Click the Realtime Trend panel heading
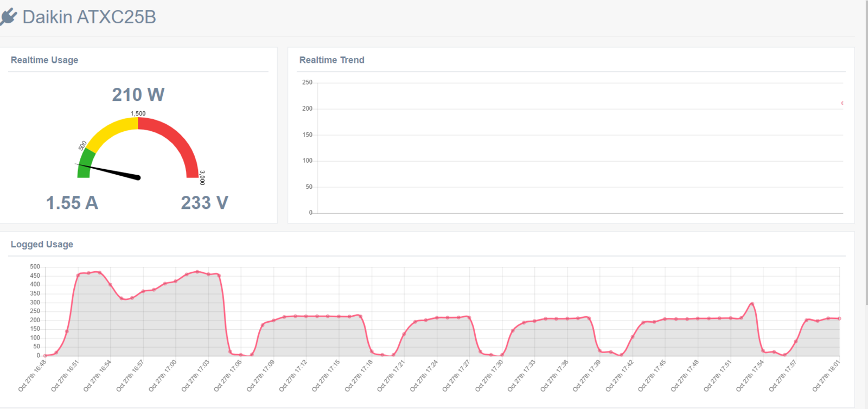Image resolution: width=868 pixels, height=409 pixels. tap(332, 60)
